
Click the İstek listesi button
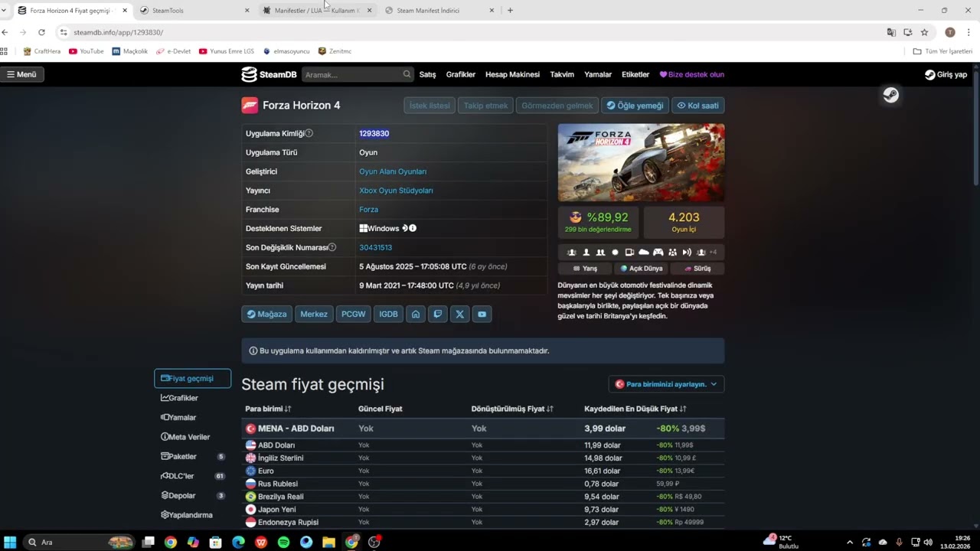[x=430, y=106]
